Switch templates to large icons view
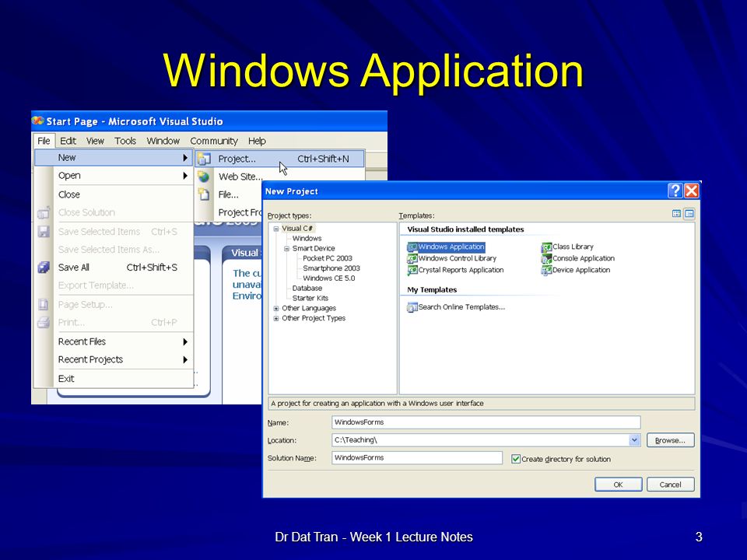This screenshot has width=747, height=560. 676,214
